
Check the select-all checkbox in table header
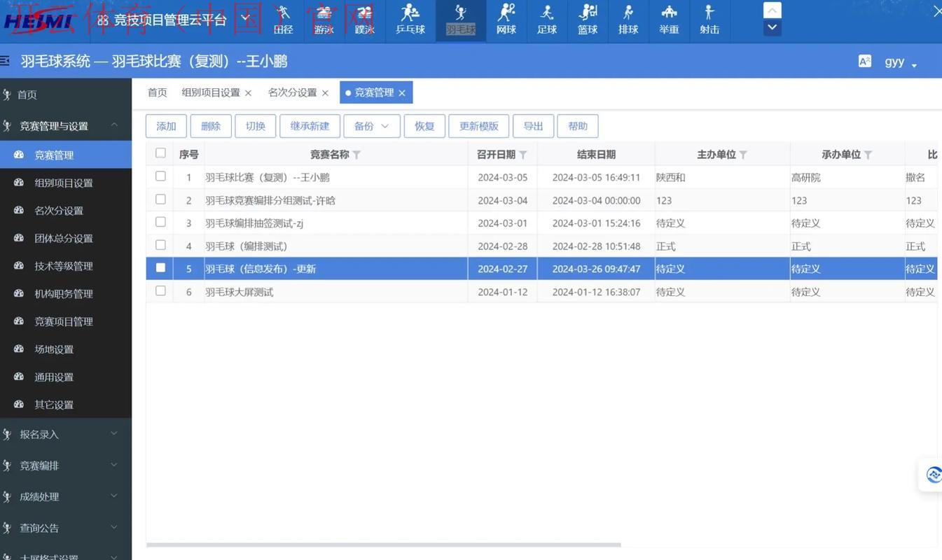[x=160, y=151]
